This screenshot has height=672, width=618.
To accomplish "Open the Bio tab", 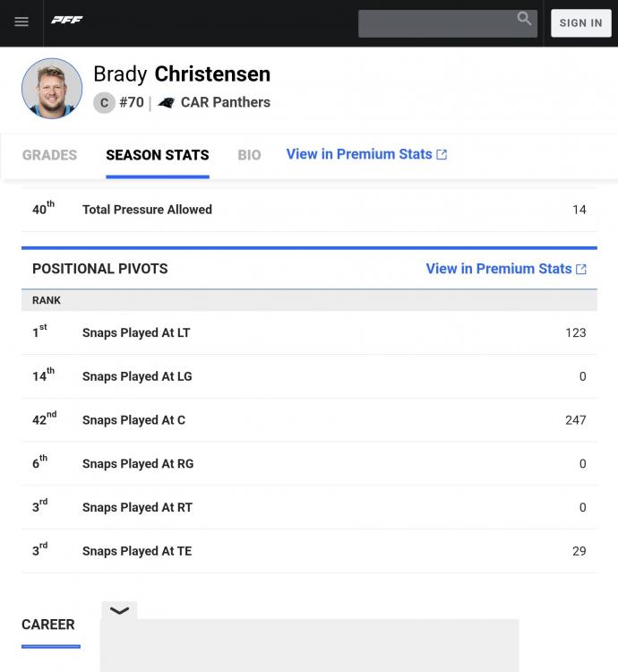I will tap(249, 155).
